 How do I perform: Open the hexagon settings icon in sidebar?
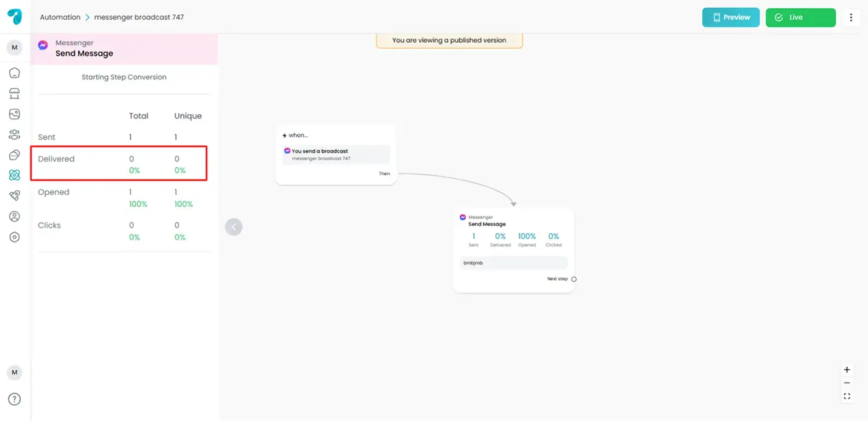click(15, 237)
